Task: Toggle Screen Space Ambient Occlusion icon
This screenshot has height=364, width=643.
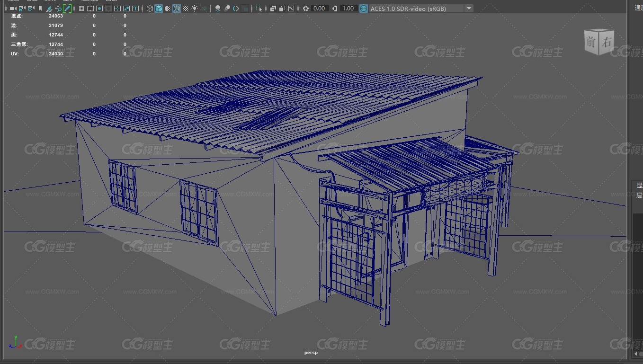Action: tap(218, 9)
